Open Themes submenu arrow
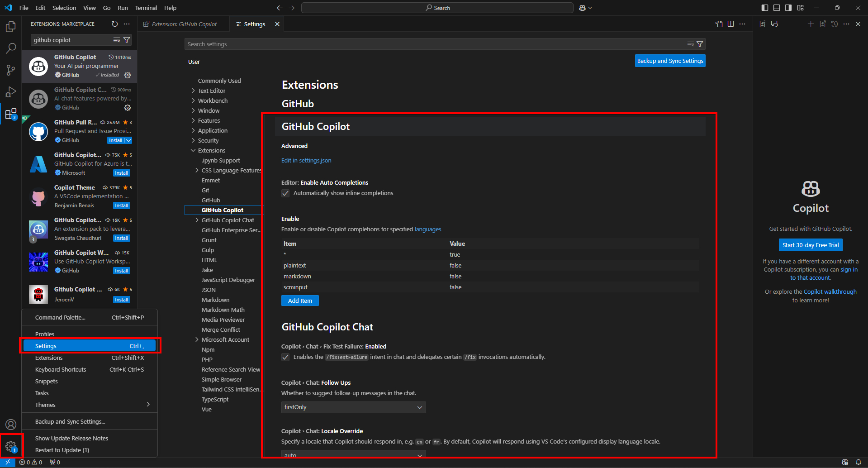 coord(148,404)
